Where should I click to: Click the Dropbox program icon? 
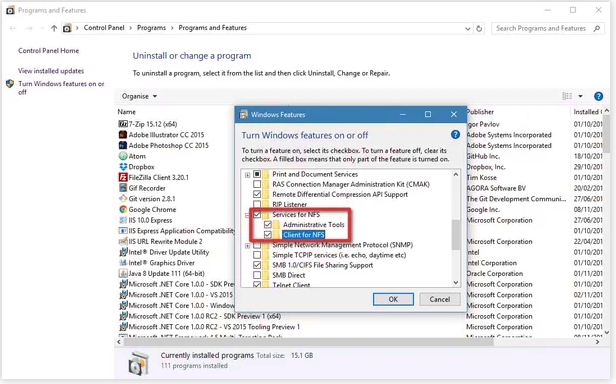tap(123, 167)
